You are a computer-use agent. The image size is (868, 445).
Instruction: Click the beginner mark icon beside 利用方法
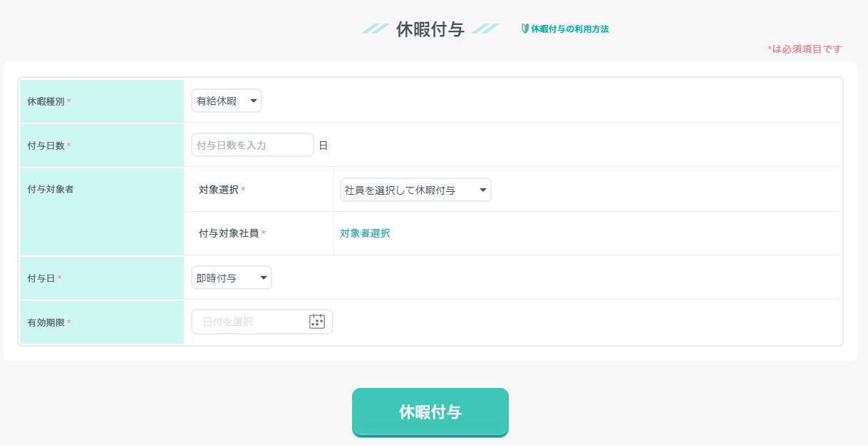(525, 29)
